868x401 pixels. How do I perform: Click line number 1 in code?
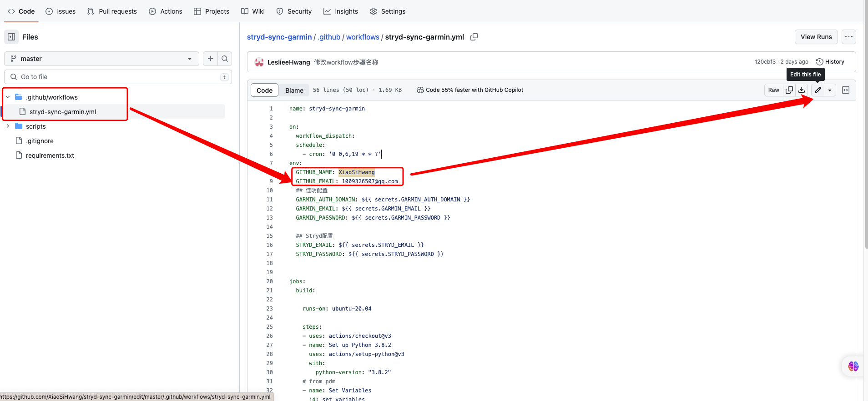(x=271, y=109)
